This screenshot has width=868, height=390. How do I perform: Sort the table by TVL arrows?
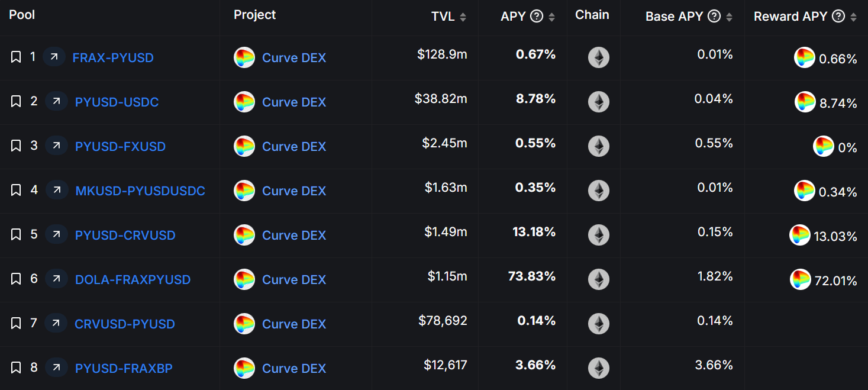[463, 17]
